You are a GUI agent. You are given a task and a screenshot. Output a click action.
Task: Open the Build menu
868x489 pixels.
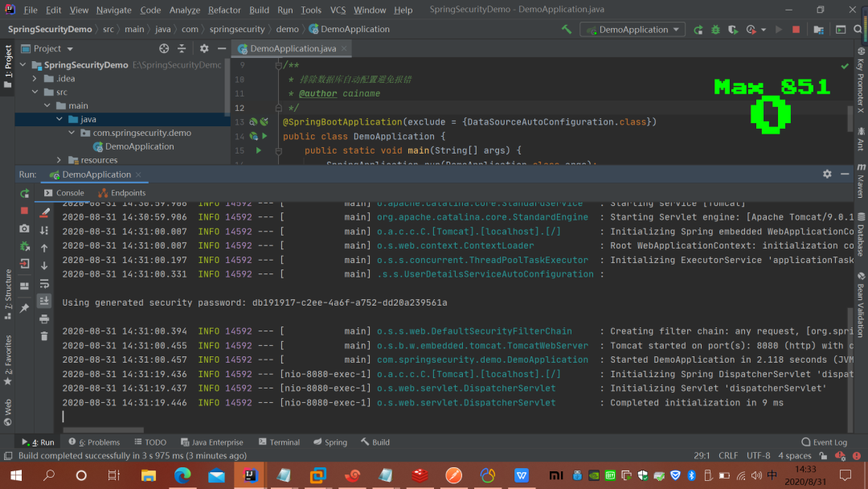coord(259,10)
